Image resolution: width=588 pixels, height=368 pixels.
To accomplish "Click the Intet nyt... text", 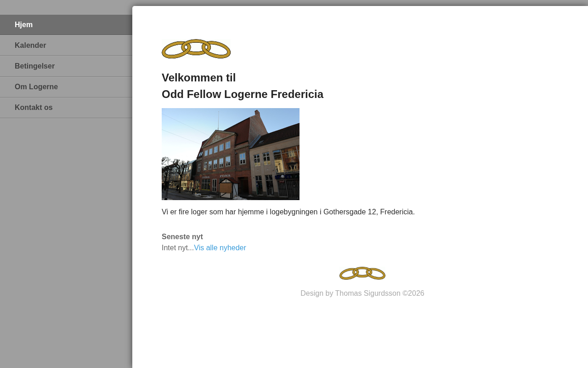I will [x=178, y=248].
